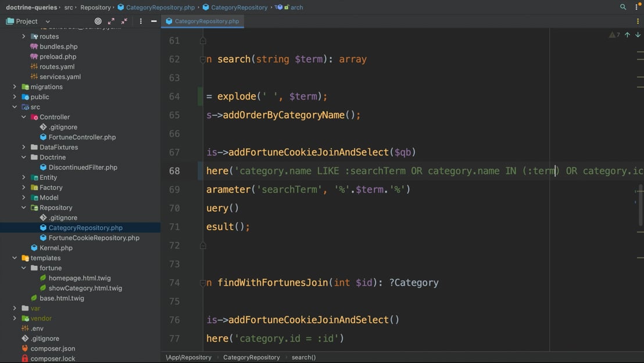Open composer.lock in the project tree

point(52,358)
